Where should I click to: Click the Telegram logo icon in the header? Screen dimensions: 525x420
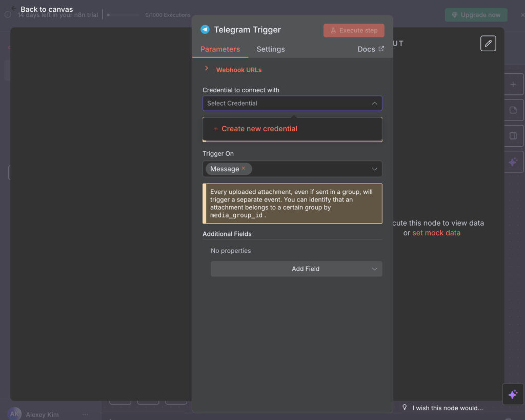[205, 30]
